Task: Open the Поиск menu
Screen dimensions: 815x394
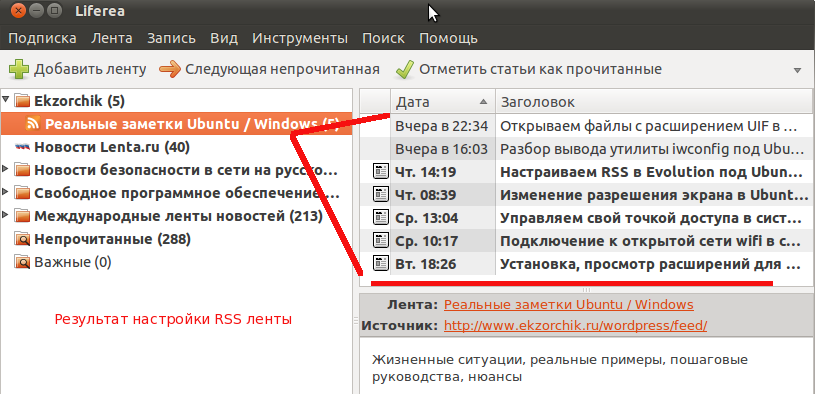Action: [x=384, y=38]
